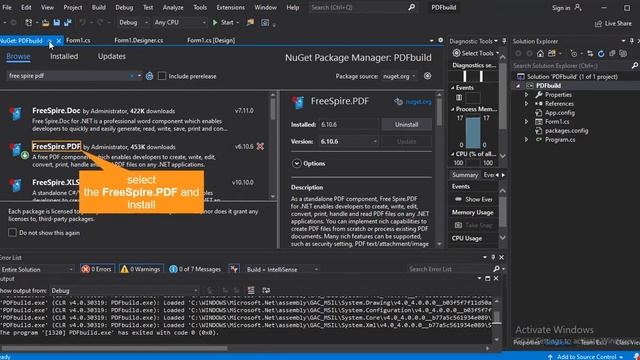
Task: Switch to Form1.cs [Design] tab
Action: pos(211,40)
